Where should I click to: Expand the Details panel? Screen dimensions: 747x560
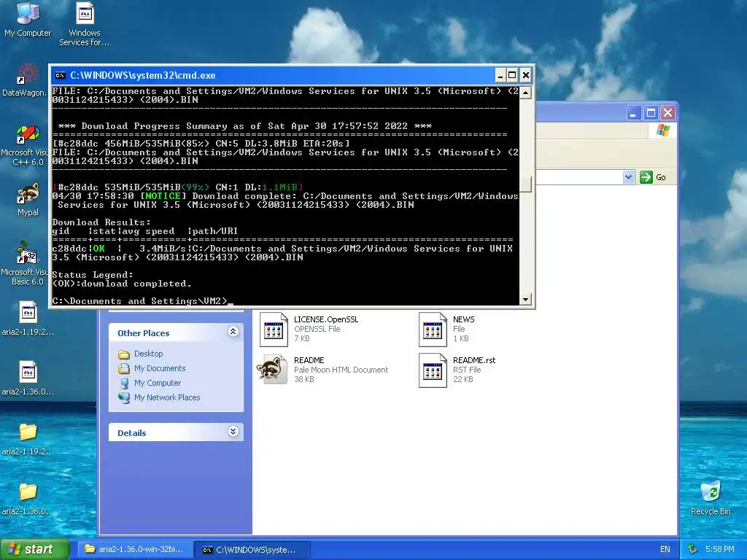coord(233,432)
